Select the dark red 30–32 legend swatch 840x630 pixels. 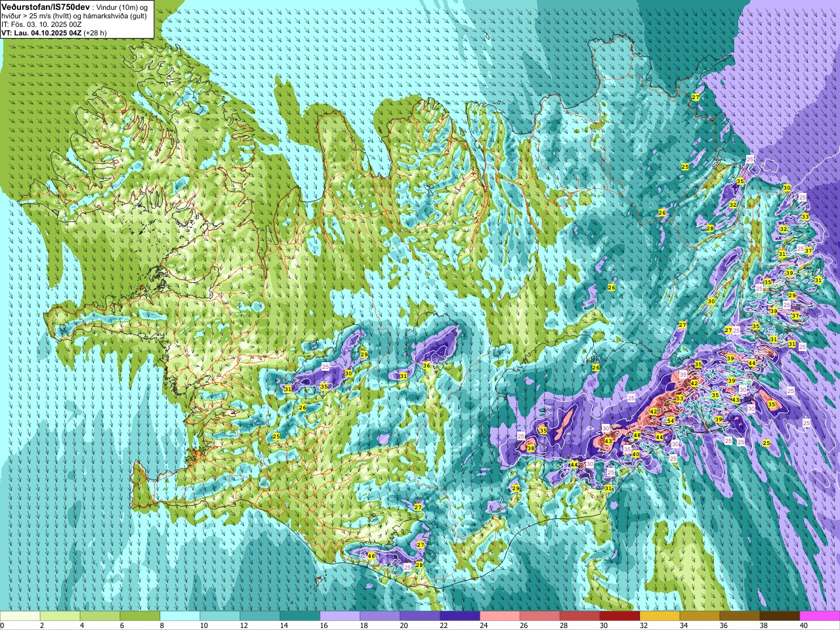(621, 616)
